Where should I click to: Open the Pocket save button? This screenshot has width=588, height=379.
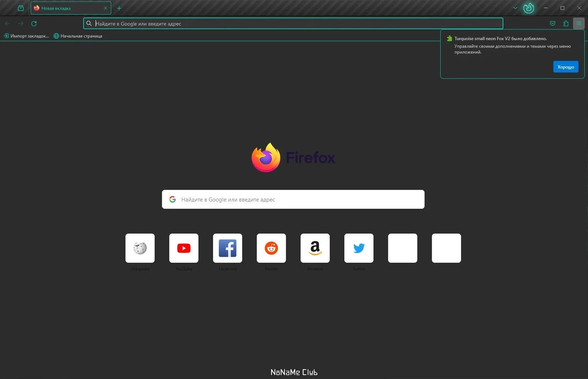coord(553,24)
